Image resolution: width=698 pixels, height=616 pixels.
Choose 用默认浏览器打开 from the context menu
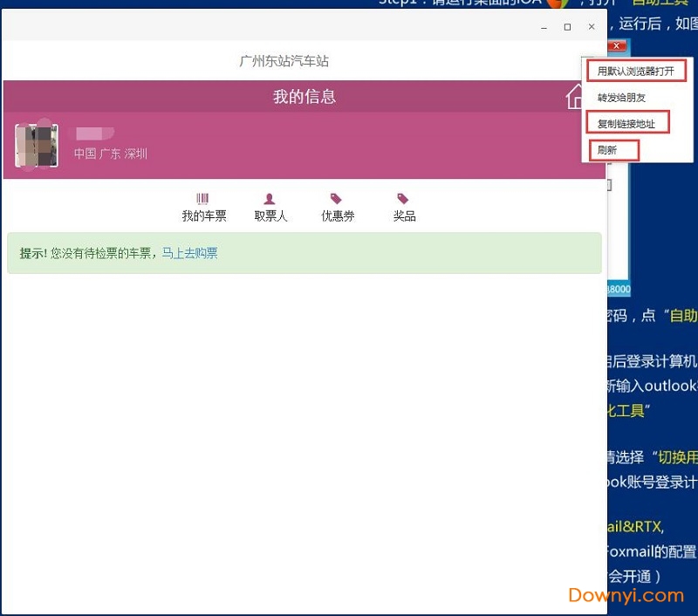[x=635, y=71]
